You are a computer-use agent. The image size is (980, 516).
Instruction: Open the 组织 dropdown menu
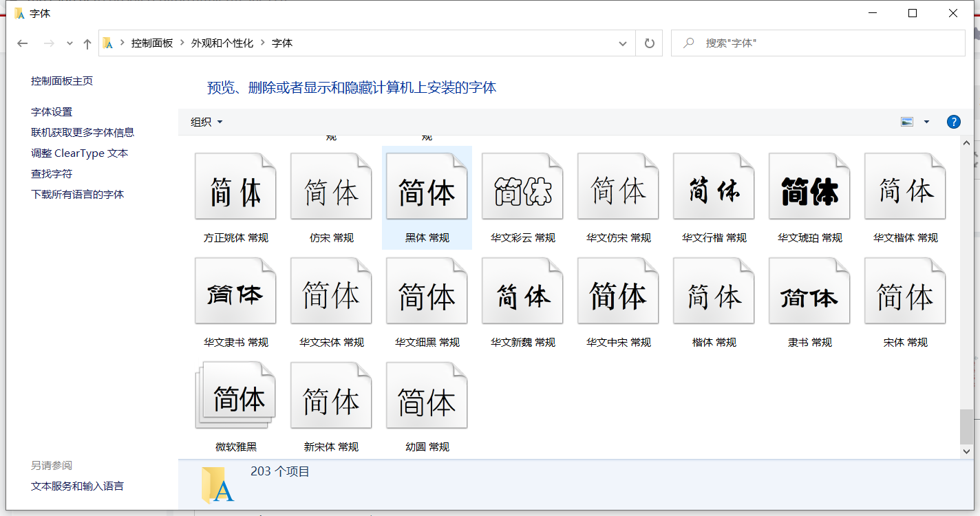pos(206,122)
